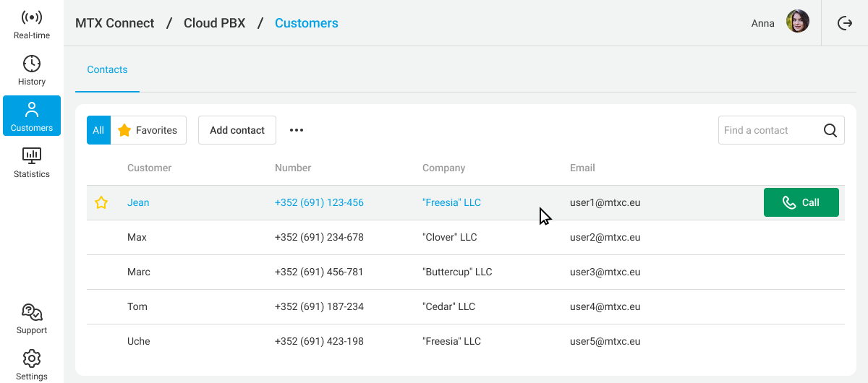Click the search magnifier icon
Screen dimensions: 868x383
tap(830, 131)
